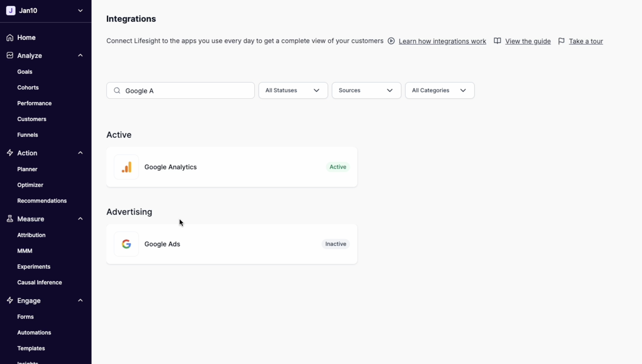The image size is (642, 364).
Task: Click the Google Analytics logo icon
Action: [x=126, y=167]
